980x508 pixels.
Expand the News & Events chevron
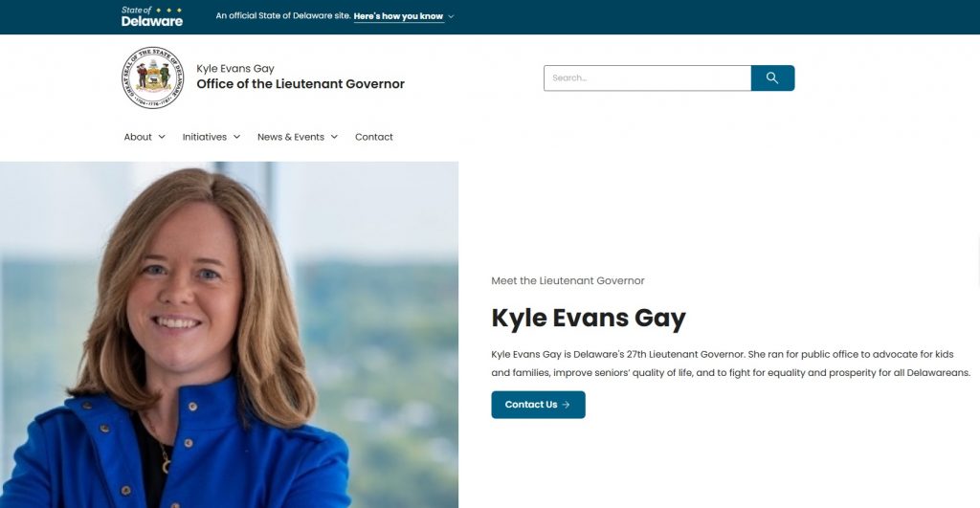pyautogui.click(x=334, y=137)
